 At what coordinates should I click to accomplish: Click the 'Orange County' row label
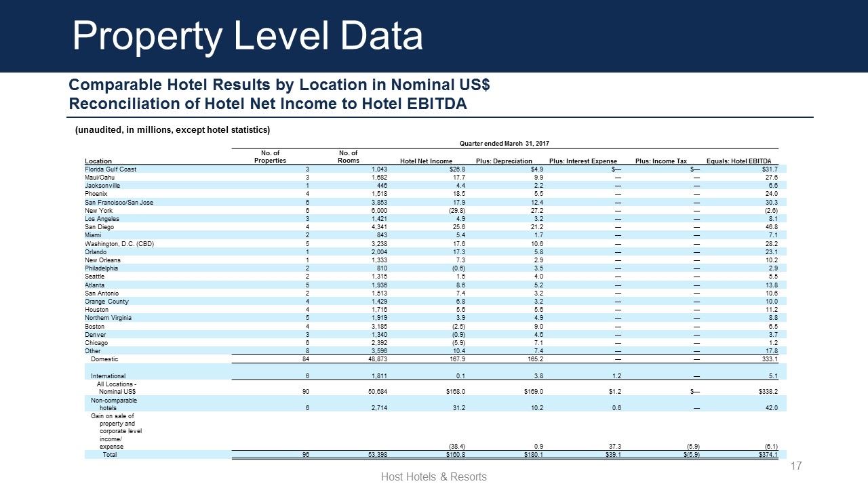pos(106,302)
